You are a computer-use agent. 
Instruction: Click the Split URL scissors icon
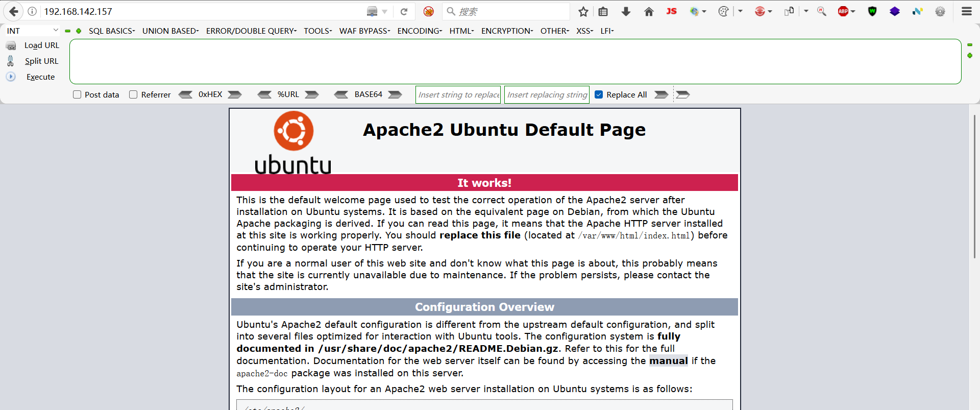point(10,61)
